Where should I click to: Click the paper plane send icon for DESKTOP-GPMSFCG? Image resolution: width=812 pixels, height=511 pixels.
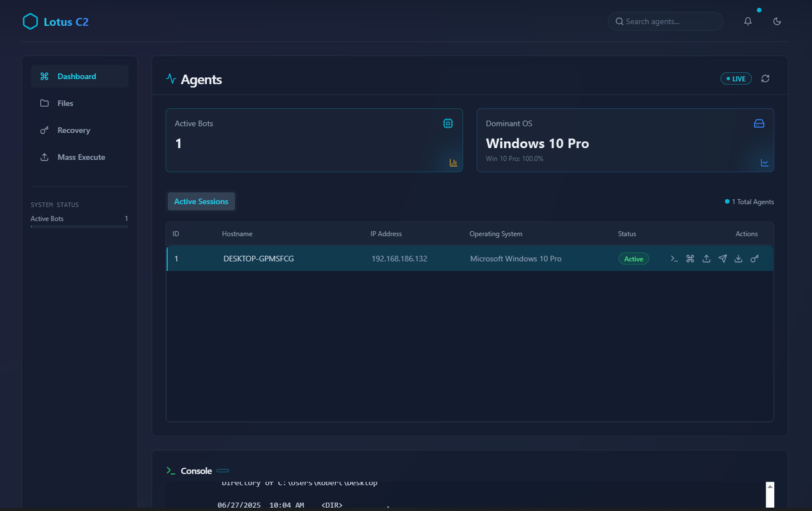pyautogui.click(x=723, y=259)
